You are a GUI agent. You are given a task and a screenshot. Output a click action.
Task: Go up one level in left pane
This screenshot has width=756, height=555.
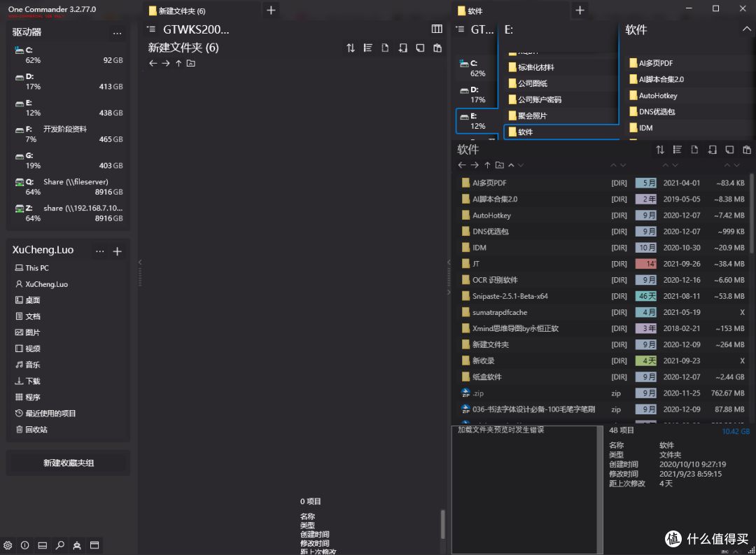(178, 63)
